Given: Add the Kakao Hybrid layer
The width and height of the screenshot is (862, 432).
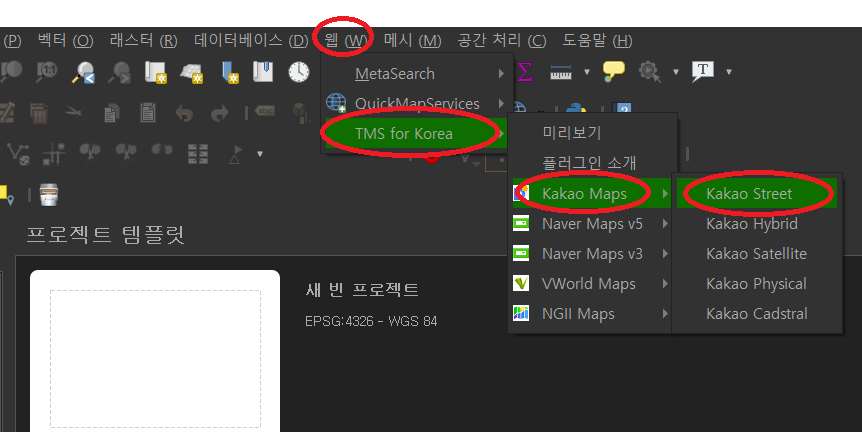Looking at the screenshot, I should coord(757,224).
